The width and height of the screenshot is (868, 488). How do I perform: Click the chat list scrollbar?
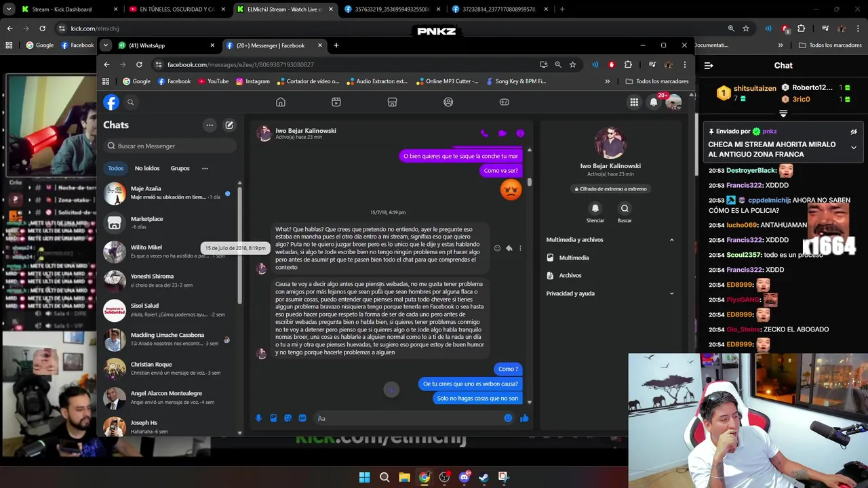click(239, 244)
